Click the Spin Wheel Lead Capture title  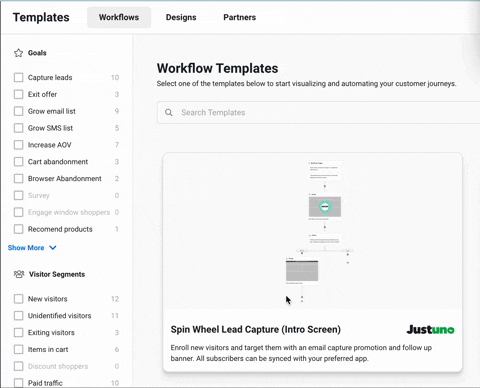point(256,329)
